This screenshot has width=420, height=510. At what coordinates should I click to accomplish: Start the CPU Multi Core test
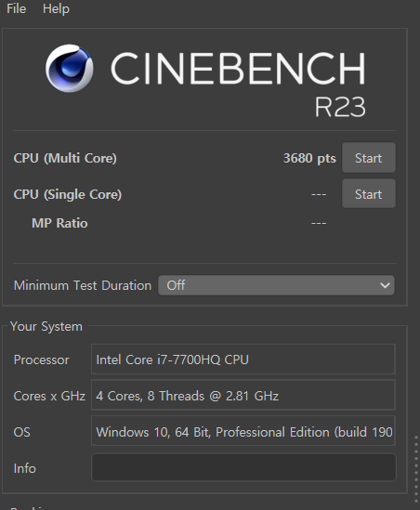coord(369,158)
